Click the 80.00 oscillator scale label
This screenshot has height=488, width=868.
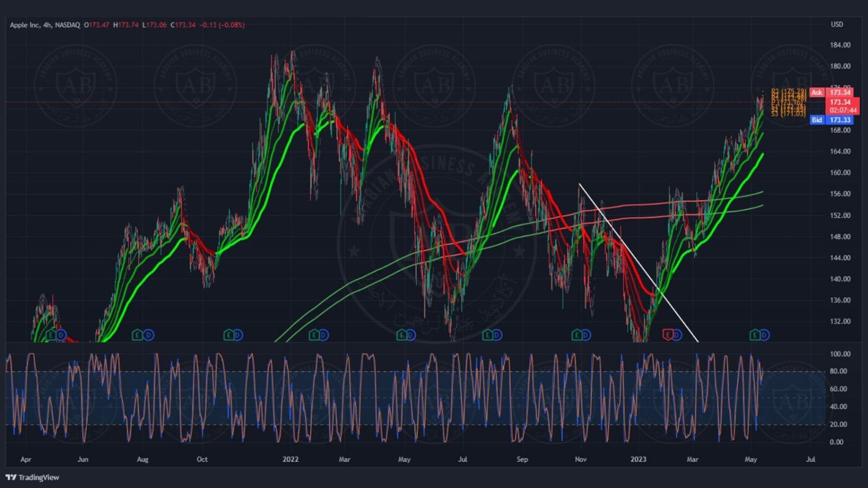[838, 371]
